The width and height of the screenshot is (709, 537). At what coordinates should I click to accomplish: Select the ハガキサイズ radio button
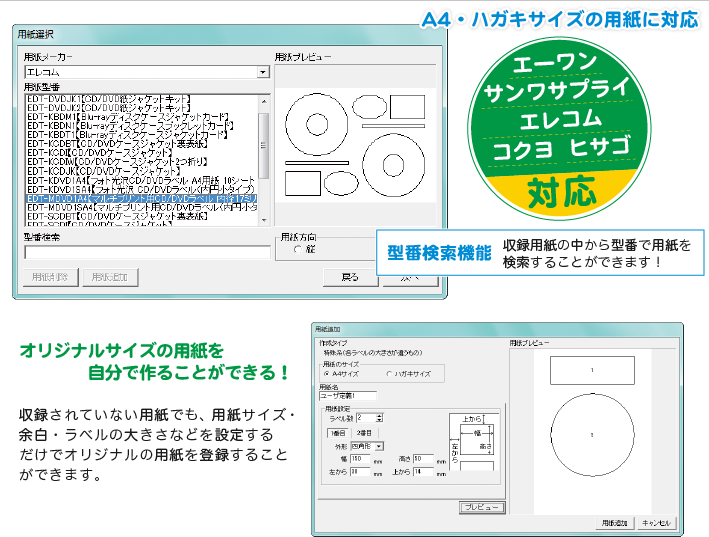click(389, 374)
